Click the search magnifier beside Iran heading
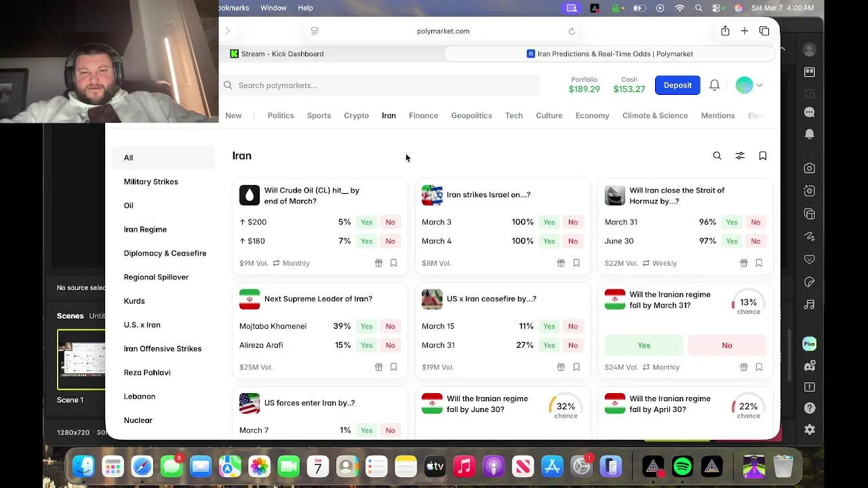The width and height of the screenshot is (868, 488). click(x=717, y=156)
